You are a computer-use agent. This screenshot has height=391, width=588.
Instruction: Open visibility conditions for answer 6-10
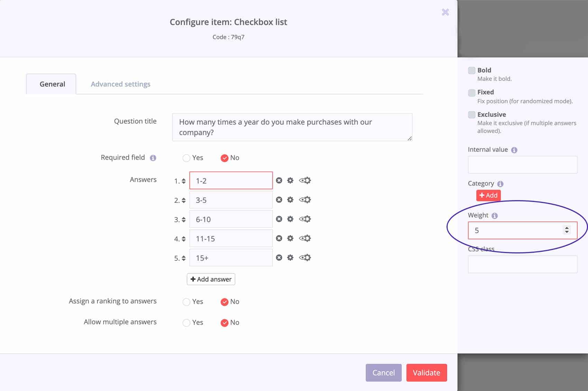[305, 219]
